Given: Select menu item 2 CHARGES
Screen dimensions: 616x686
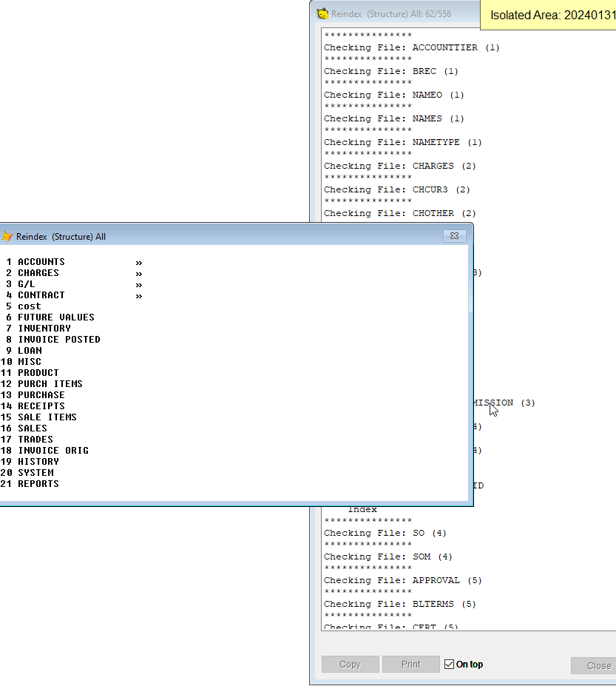Looking at the screenshot, I should click(33, 272).
